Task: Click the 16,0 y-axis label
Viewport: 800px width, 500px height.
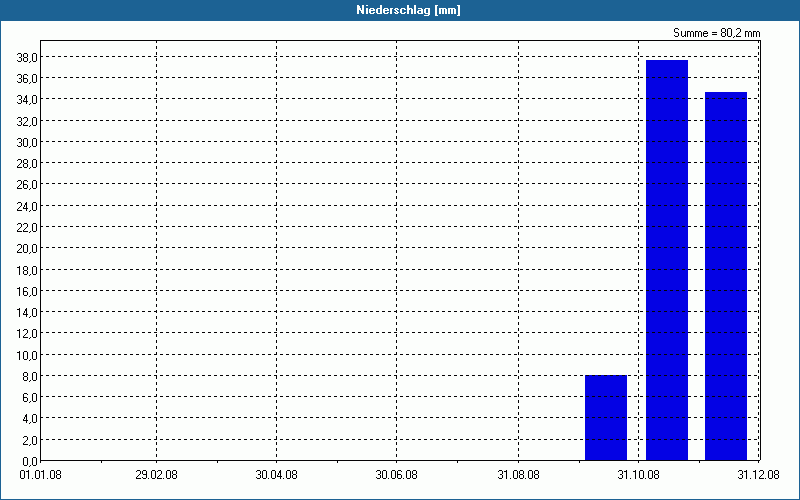Action: [x=27, y=291]
